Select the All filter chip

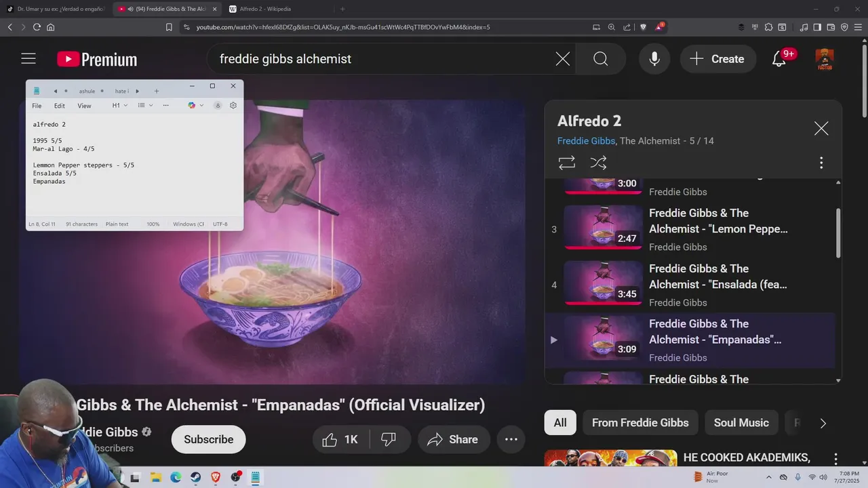pos(560,423)
